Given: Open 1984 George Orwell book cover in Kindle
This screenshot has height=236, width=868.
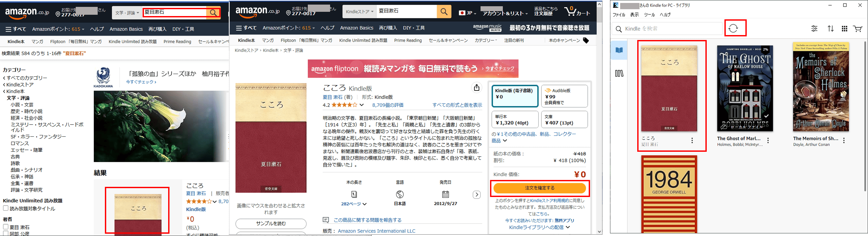Looking at the screenshot, I should point(669,194).
